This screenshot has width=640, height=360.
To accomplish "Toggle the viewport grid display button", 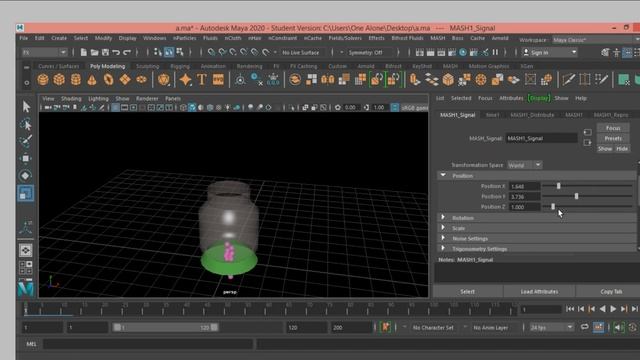I will click(116, 107).
